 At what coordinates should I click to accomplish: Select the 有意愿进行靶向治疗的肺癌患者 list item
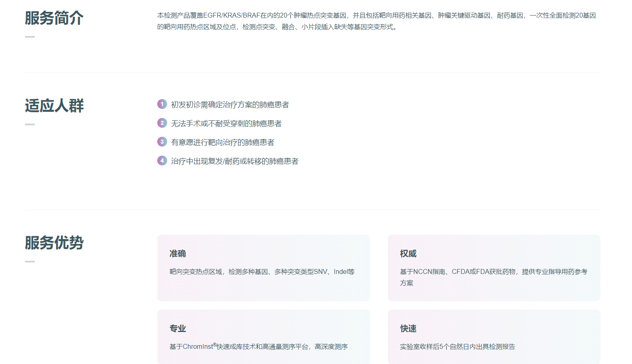click(222, 142)
